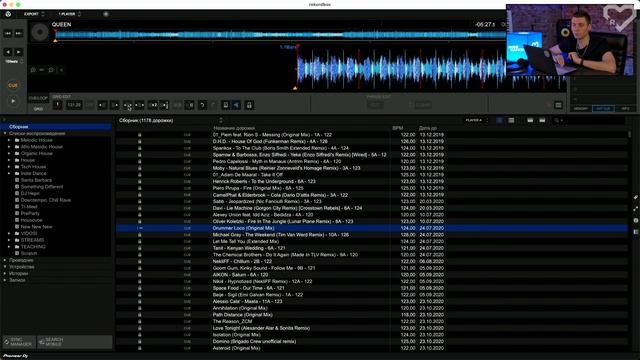Click the beat jump right arrow

(19, 52)
